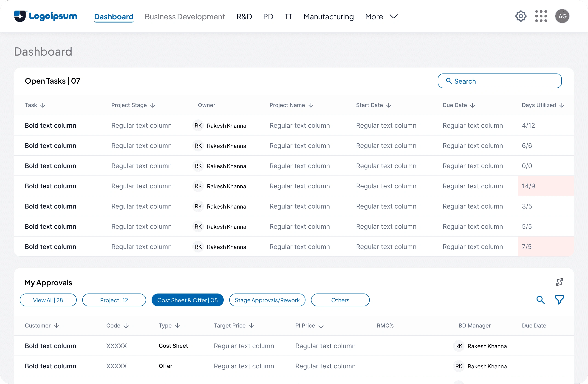Switch to the Manufacturing tab
Image resolution: width=588 pixels, height=384 pixels.
[328, 17]
